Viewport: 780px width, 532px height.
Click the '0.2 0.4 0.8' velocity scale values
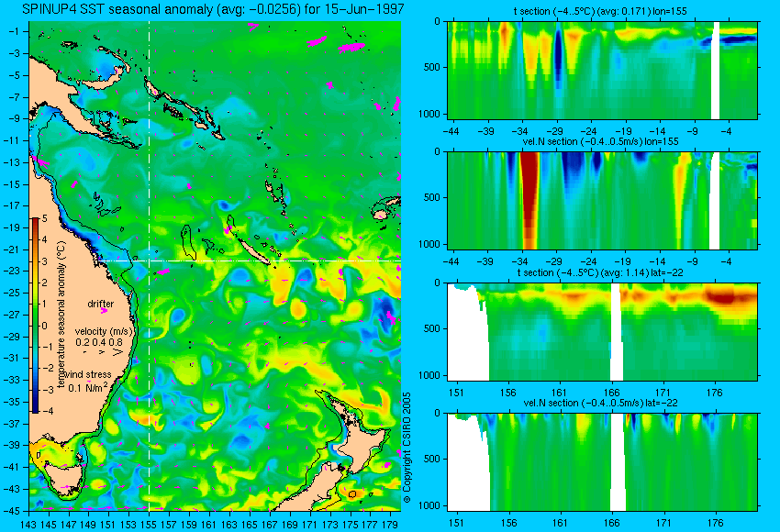(99, 342)
